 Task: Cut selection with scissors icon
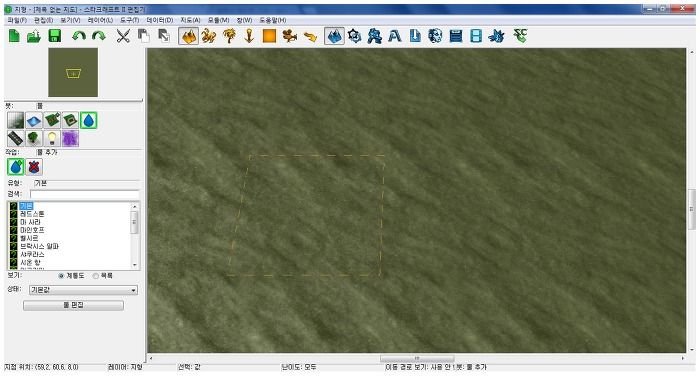(123, 36)
